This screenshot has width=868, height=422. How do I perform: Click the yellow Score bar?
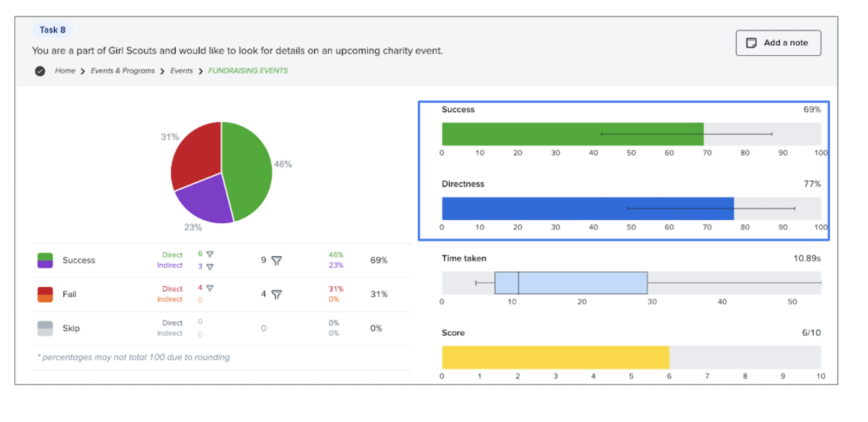pyautogui.click(x=555, y=357)
